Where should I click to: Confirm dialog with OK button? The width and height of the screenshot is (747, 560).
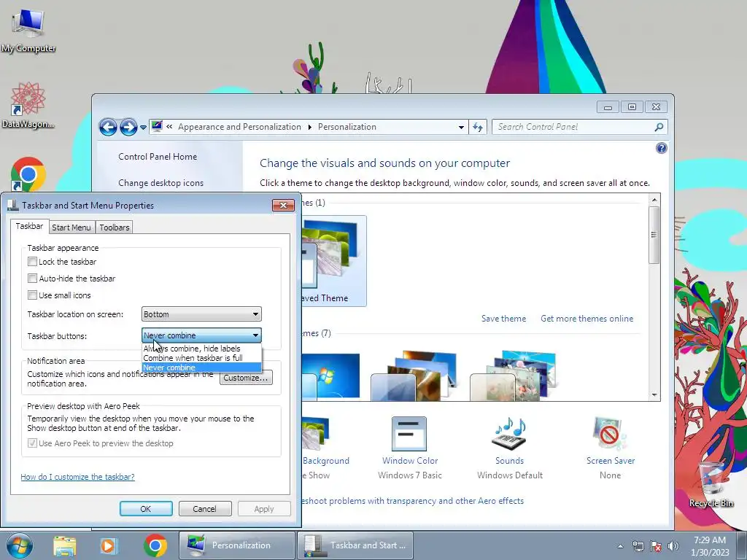point(146,508)
